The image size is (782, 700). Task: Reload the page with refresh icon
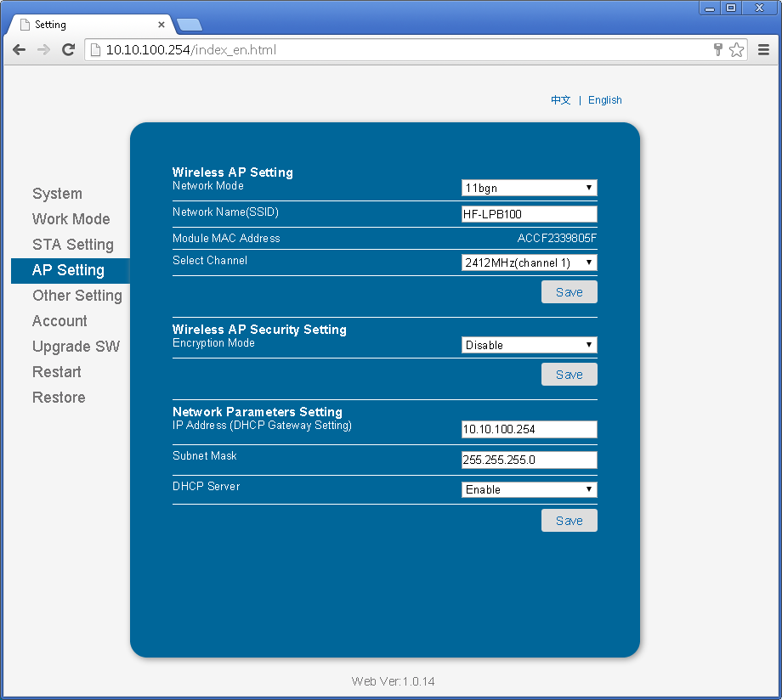tap(69, 50)
